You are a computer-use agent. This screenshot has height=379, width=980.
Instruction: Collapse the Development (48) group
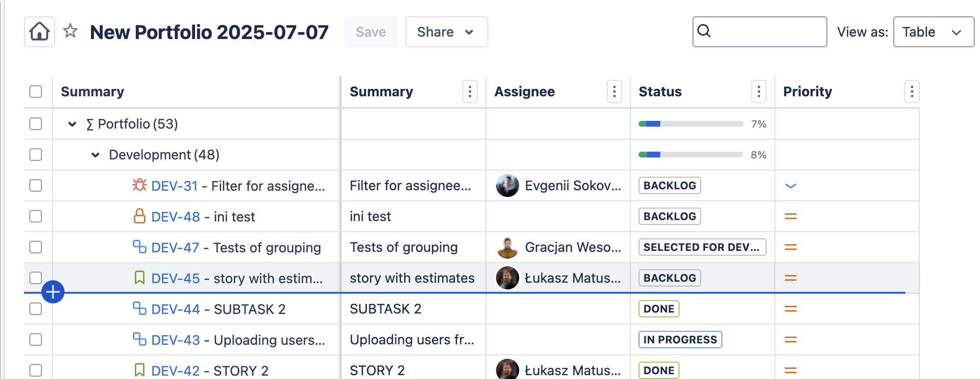tap(95, 155)
